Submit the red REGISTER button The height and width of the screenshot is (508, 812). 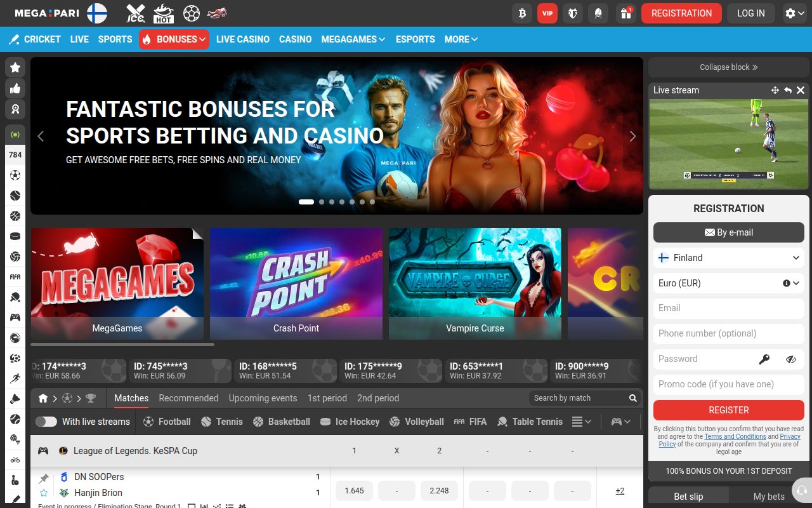point(729,410)
